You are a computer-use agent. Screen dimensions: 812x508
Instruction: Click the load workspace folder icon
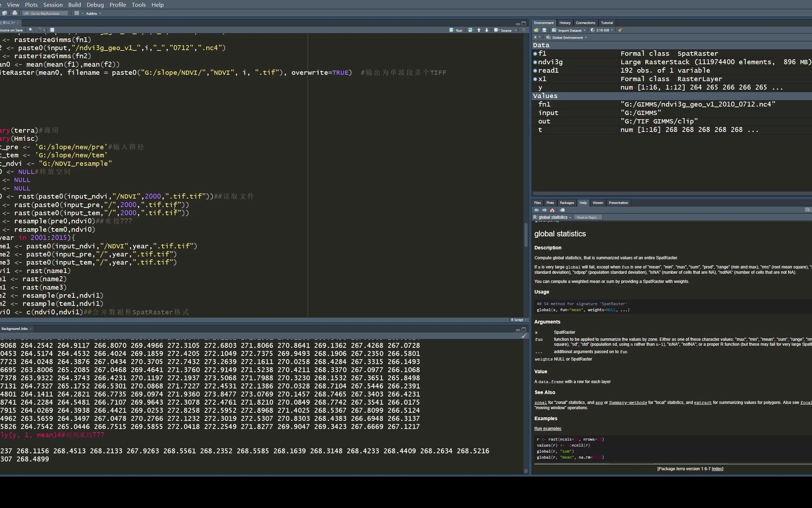pyautogui.click(x=536, y=30)
